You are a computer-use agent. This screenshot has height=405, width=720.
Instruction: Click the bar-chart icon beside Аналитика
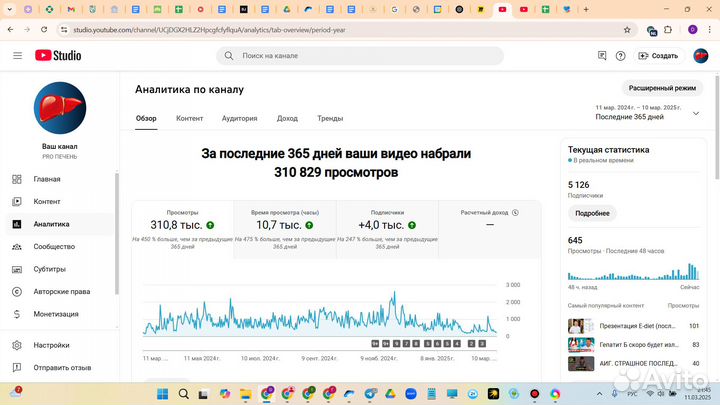[x=17, y=224]
